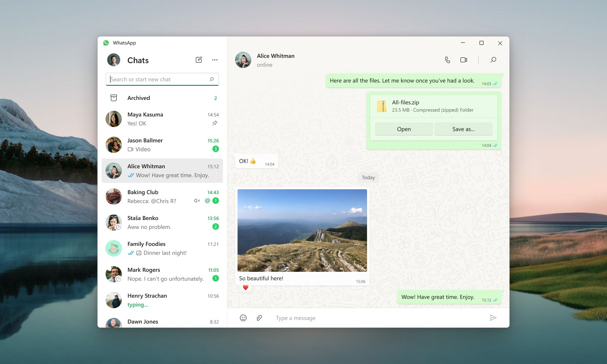Image resolution: width=607 pixels, height=364 pixels.
Task: Open the three-dot options menu
Action: tap(215, 59)
